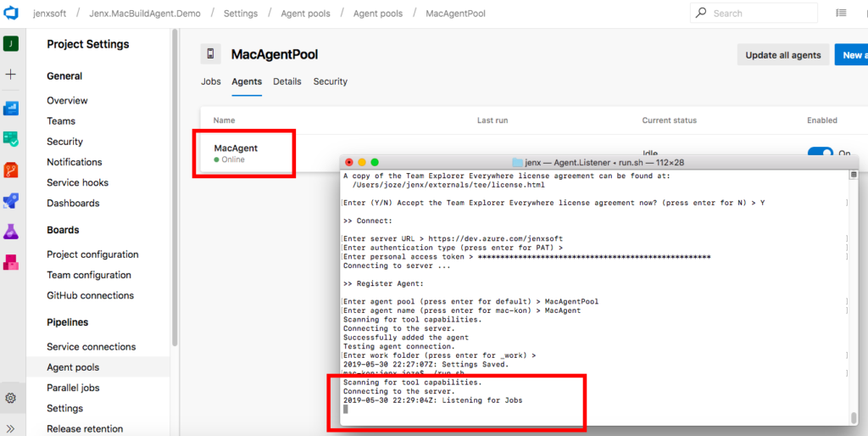Screen dimensions: 868x436
Task: Open Team configuration settings
Action: pyautogui.click(x=89, y=275)
